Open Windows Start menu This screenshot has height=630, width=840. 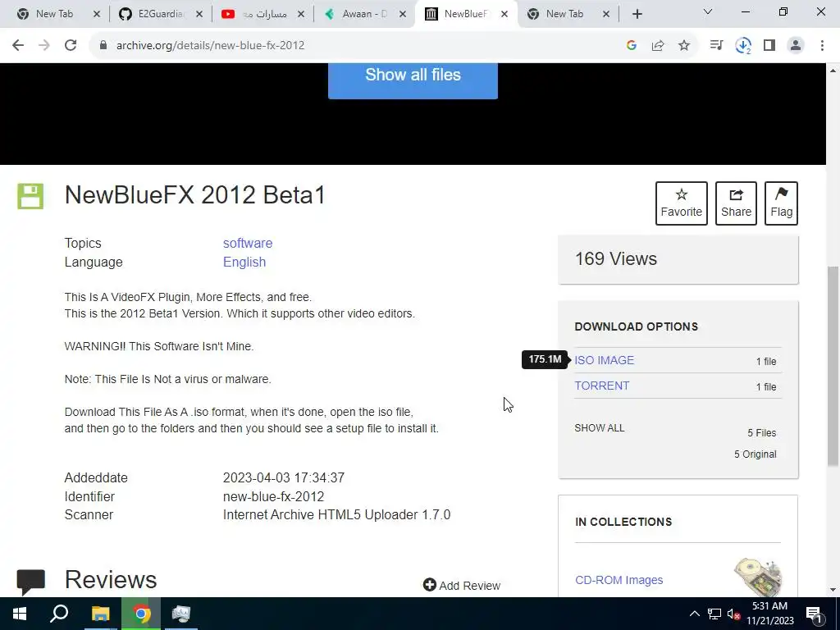coord(20,614)
